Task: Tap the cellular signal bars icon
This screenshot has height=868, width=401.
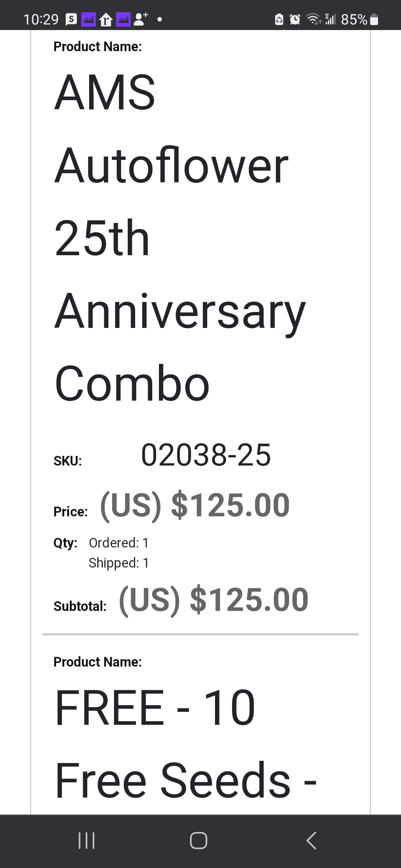Action: (x=330, y=19)
